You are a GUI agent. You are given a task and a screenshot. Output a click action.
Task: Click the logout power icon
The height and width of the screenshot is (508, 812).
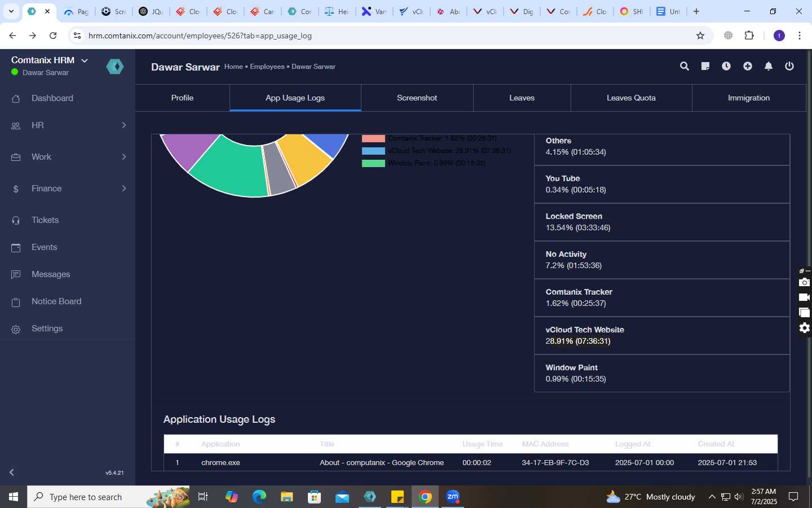tap(789, 66)
